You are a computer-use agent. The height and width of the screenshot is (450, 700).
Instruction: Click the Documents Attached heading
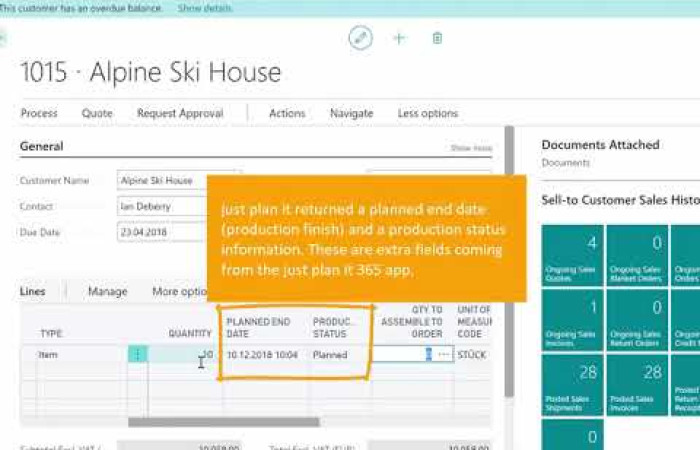[600, 145]
